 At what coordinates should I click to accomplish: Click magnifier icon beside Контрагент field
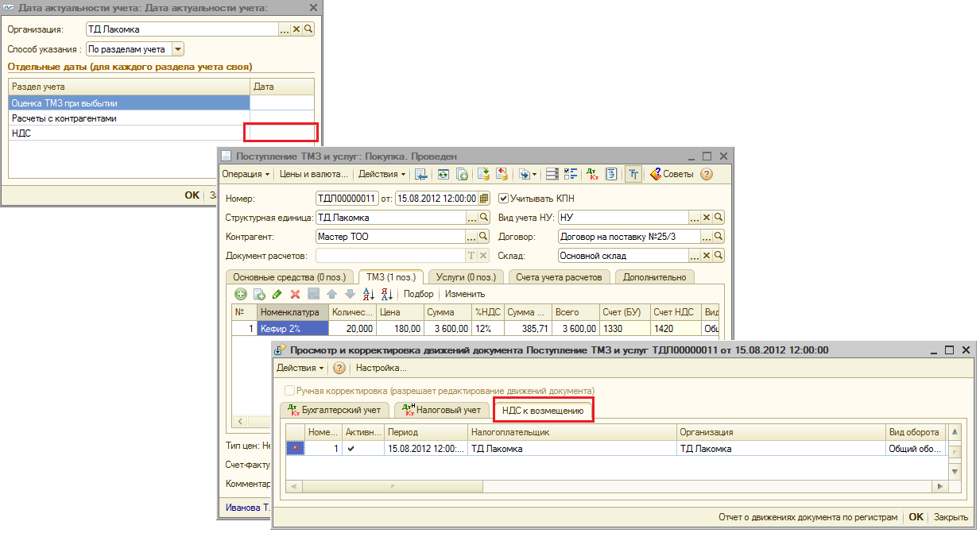click(x=483, y=237)
